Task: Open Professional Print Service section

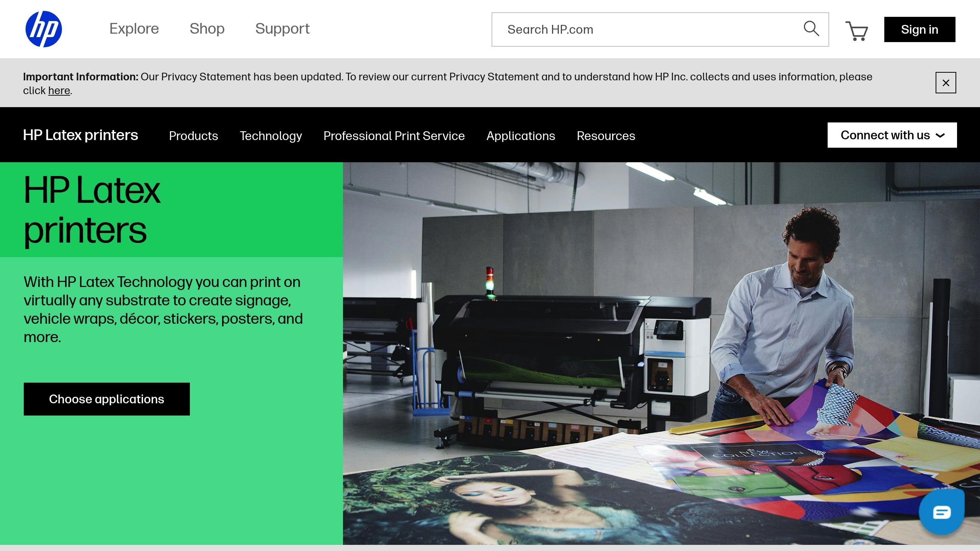Action: point(394,136)
